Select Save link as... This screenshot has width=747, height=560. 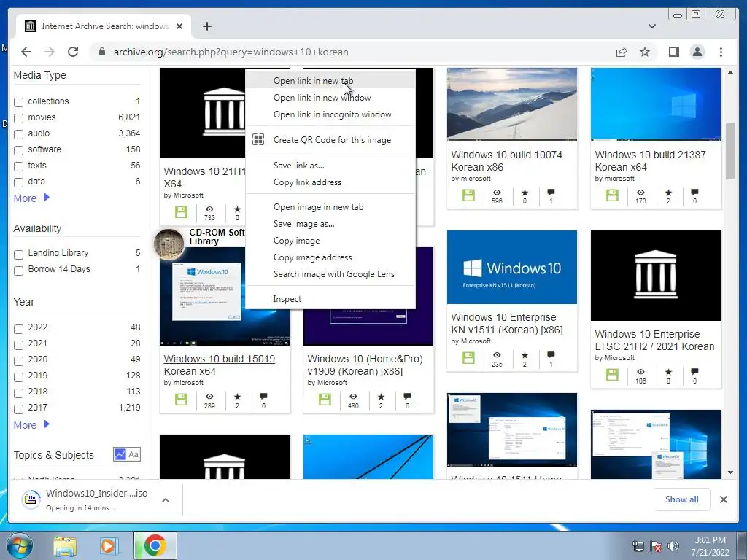click(330, 166)
